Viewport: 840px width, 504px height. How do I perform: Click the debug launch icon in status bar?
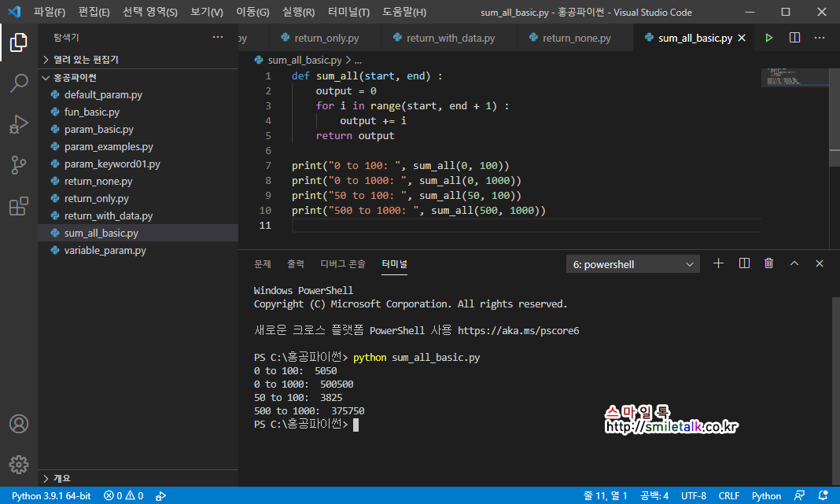tap(160, 496)
